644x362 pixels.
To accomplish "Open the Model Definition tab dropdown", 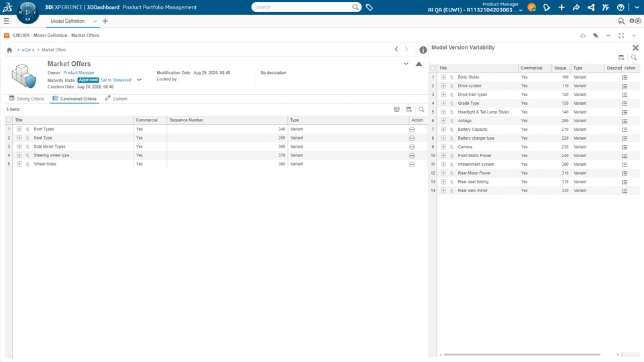I will click(x=95, y=21).
